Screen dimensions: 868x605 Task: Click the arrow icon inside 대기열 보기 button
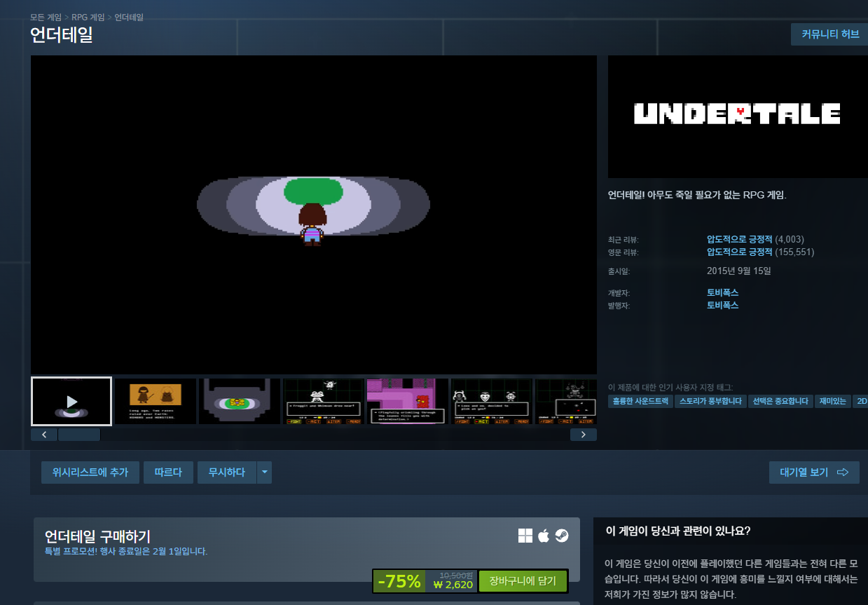coord(842,472)
